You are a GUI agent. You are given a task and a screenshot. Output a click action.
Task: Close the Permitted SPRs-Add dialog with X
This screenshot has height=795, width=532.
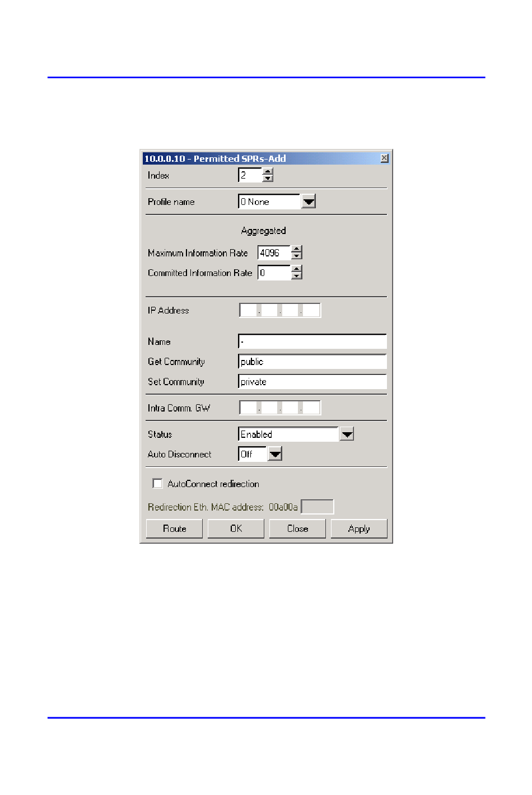click(384, 158)
